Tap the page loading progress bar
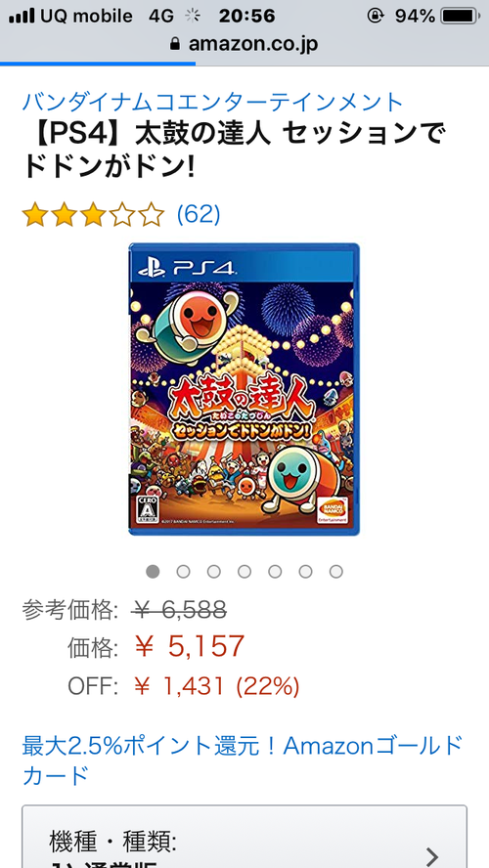 tap(98, 64)
